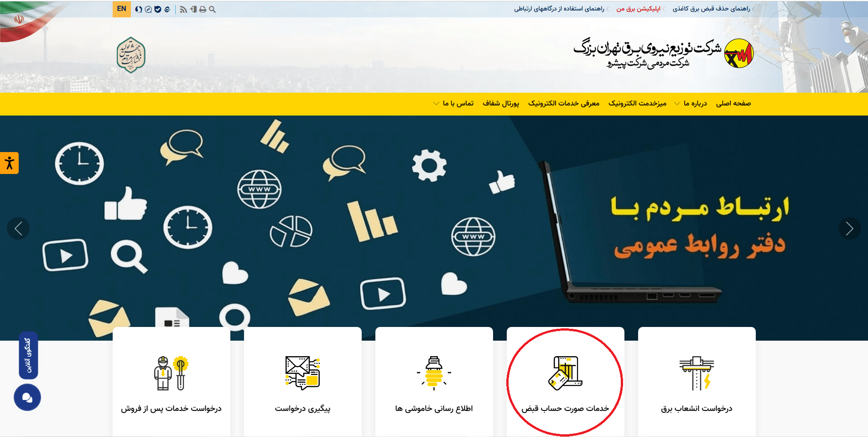
Task: Go to previous banner slide with left arrow
Action: 18,228
